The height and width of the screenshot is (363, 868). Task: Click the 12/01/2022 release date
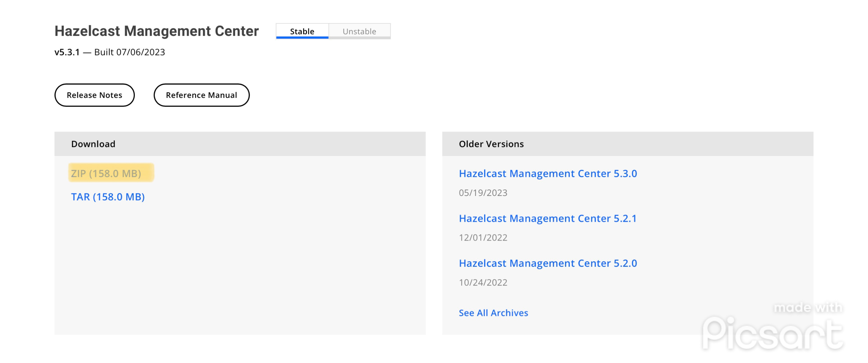[483, 237]
